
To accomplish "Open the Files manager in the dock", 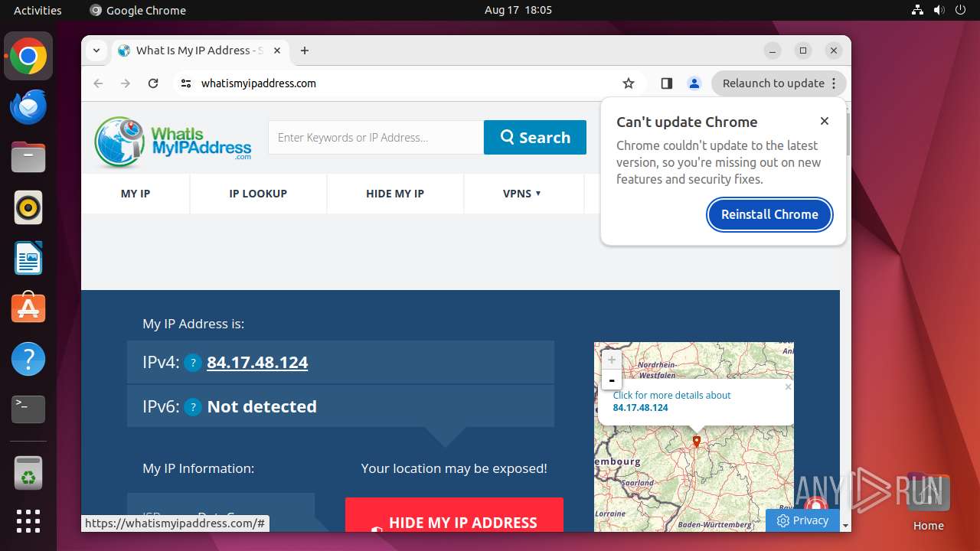I will (x=28, y=157).
